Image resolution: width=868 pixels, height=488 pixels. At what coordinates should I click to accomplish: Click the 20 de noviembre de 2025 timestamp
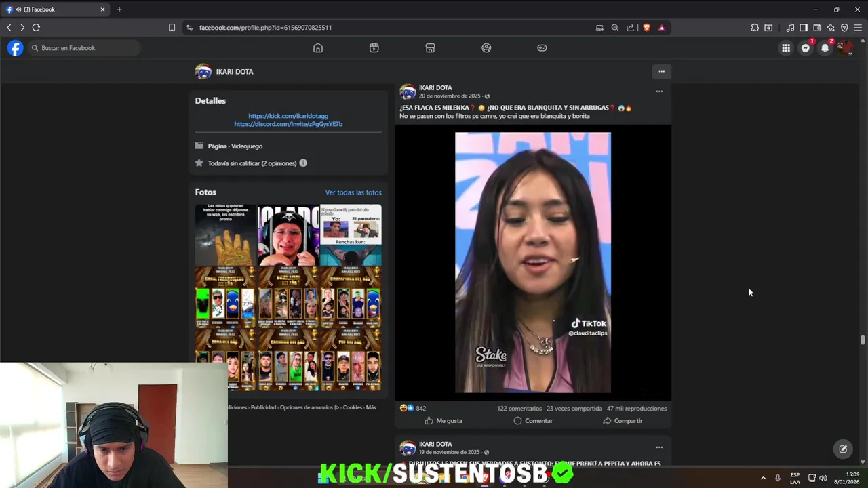[x=450, y=96]
